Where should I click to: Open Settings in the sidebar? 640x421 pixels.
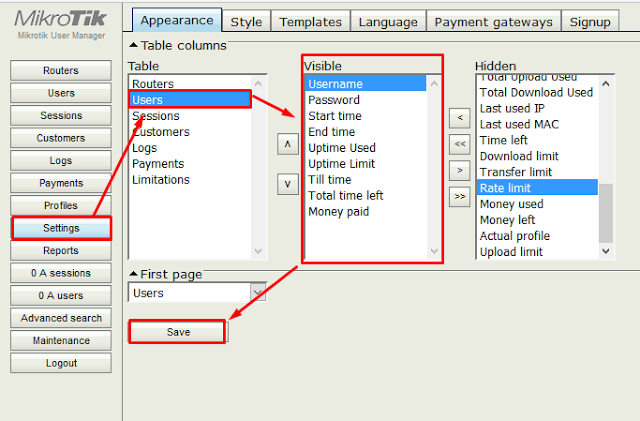[x=61, y=228]
